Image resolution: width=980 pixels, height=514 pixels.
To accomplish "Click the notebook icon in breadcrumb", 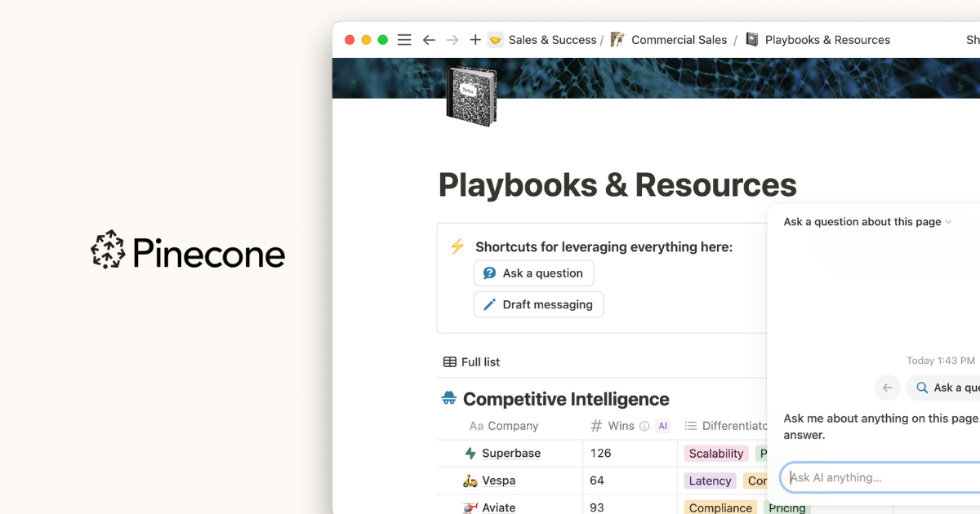I will tap(752, 40).
